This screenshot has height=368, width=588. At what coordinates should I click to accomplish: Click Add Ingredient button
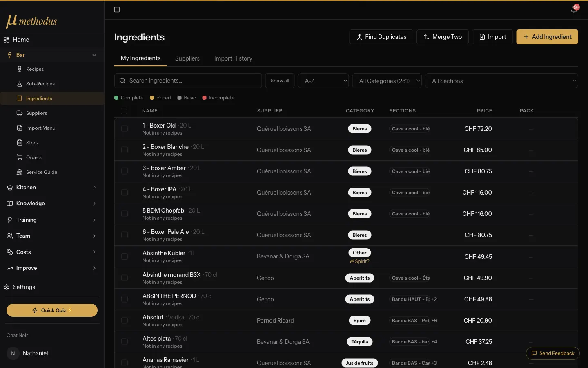pos(547,37)
